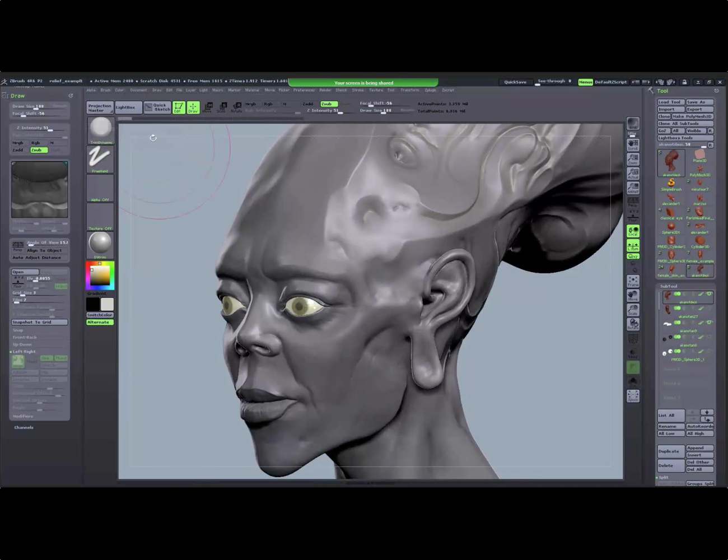
Task: Toggle L.Sym local symmetry in right shelf
Action: click(633, 245)
